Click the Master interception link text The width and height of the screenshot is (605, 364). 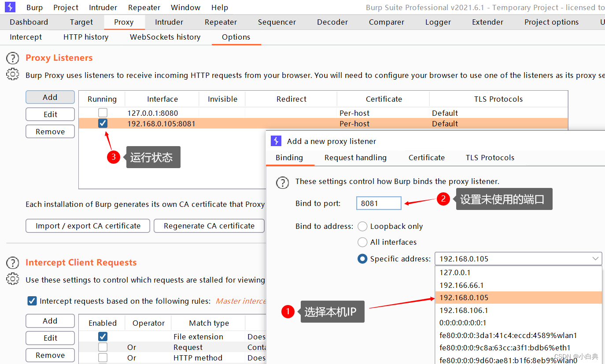pos(241,301)
